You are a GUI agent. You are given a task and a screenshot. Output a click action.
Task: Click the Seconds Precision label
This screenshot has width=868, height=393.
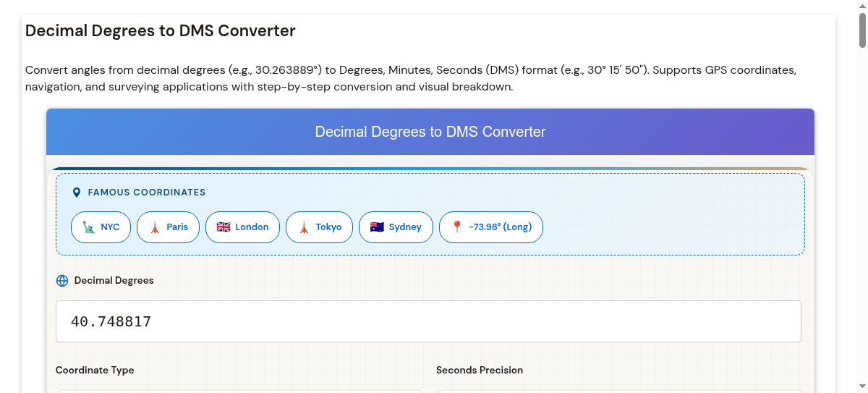tap(480, 370)
